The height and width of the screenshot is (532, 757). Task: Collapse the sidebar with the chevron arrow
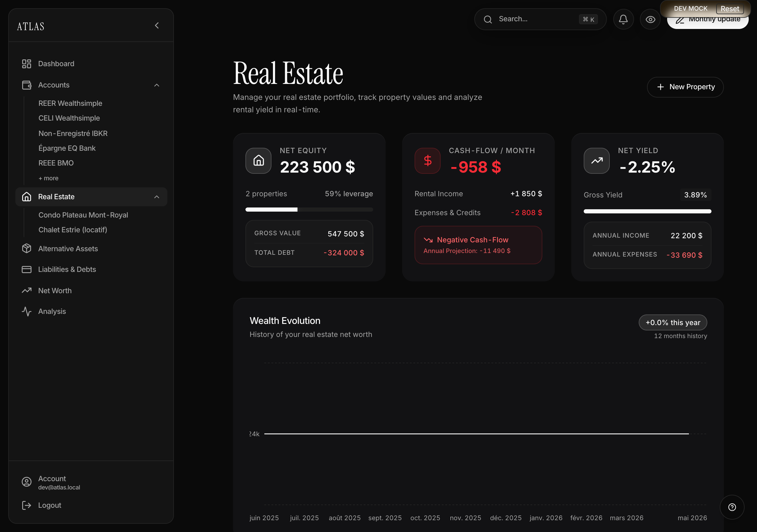tap(157, 25)
